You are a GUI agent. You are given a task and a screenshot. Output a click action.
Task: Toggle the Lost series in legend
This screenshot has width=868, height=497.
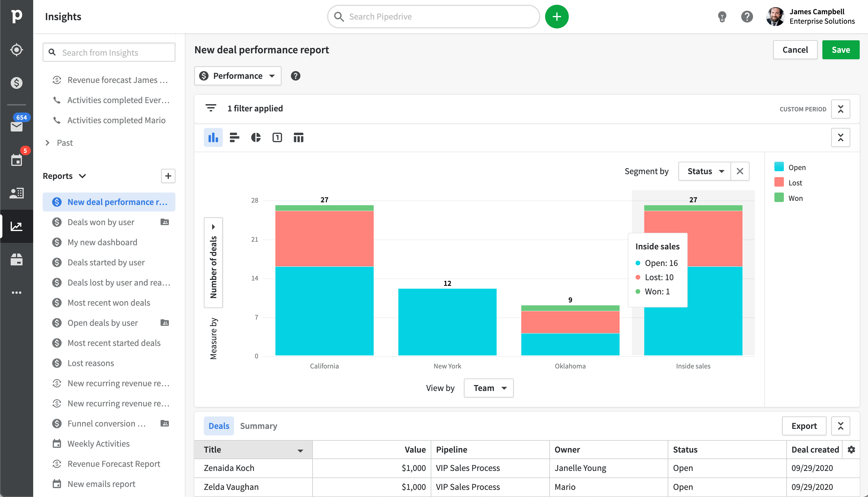coord(795,183)
